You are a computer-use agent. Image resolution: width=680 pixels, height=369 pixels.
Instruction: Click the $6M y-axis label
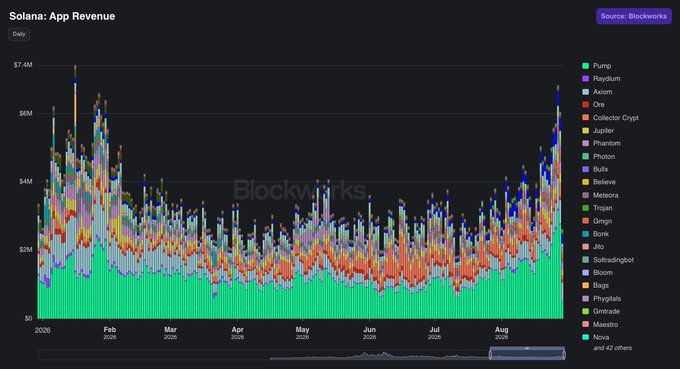click(26, 113)
